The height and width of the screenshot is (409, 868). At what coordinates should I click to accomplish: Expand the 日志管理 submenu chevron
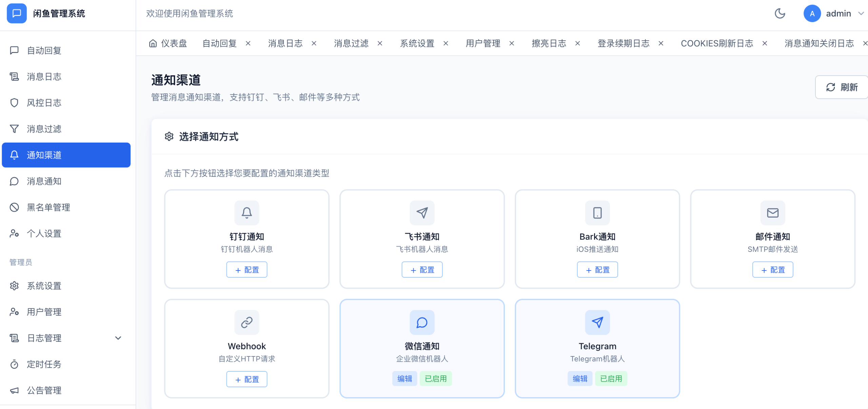coord(118,338)
